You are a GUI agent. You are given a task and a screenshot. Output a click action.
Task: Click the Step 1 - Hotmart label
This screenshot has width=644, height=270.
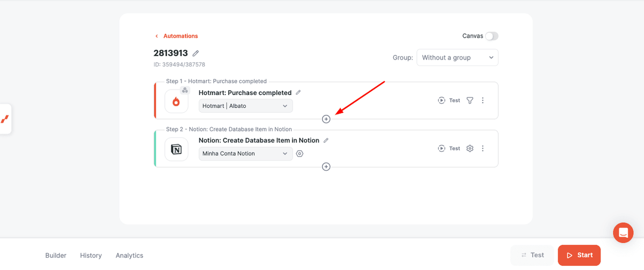coord(216,81)
